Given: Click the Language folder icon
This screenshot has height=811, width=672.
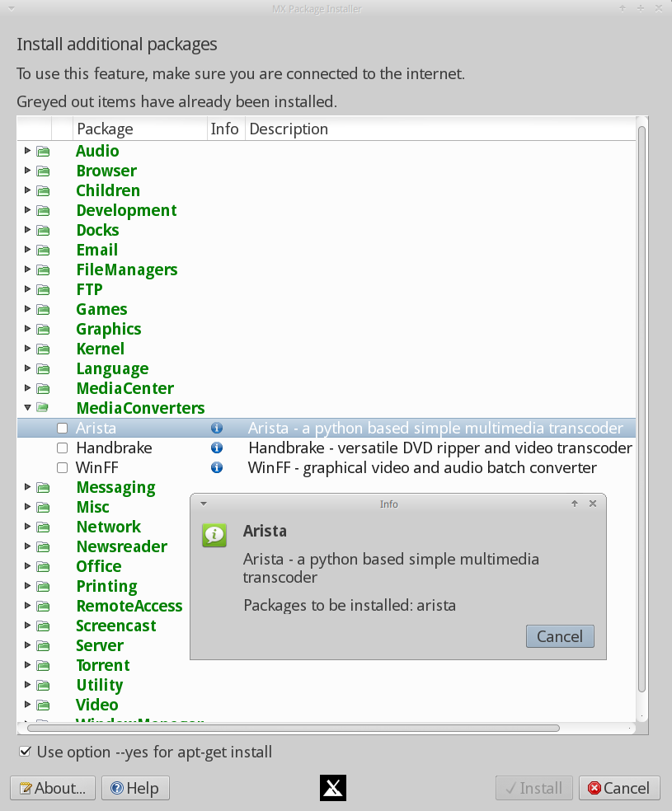Looking at the screenshot, I should point(44,368).
